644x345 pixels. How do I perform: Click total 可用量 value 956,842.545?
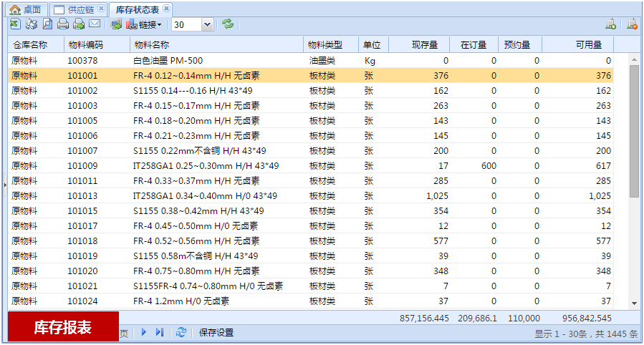point(587,319)
